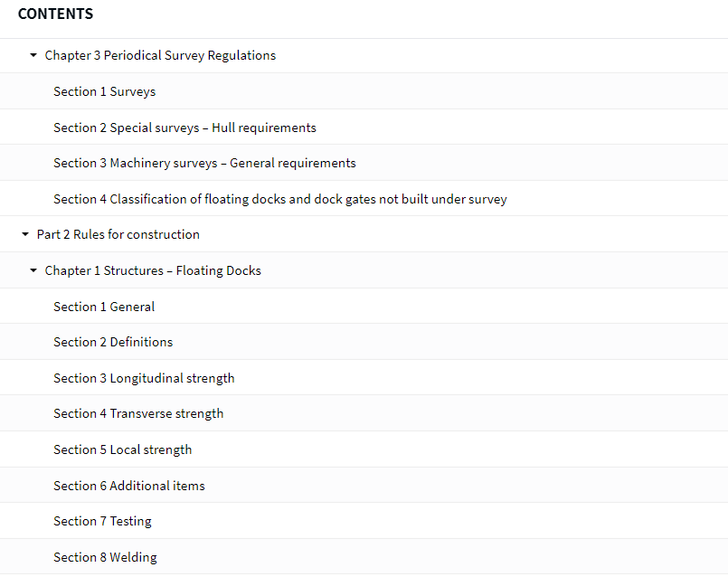Select Chapter 3 Periodical Survey Regulations label
728x577 pixels.
[x=160, y=55]
